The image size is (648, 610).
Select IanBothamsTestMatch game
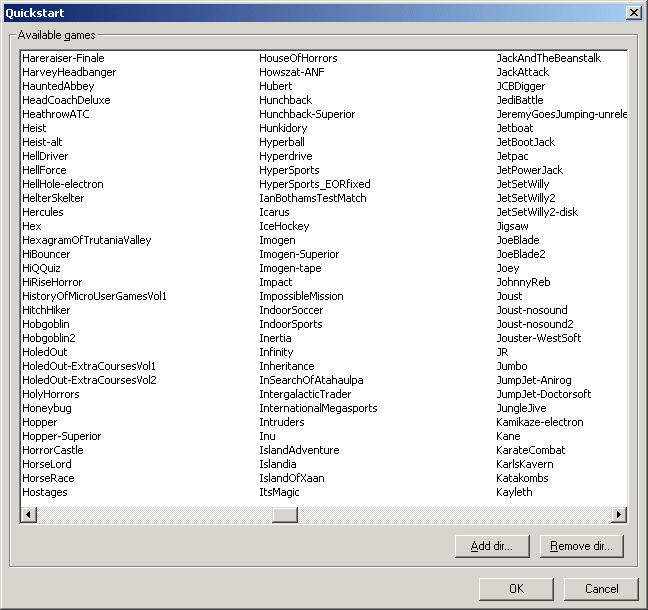[312, 198]
